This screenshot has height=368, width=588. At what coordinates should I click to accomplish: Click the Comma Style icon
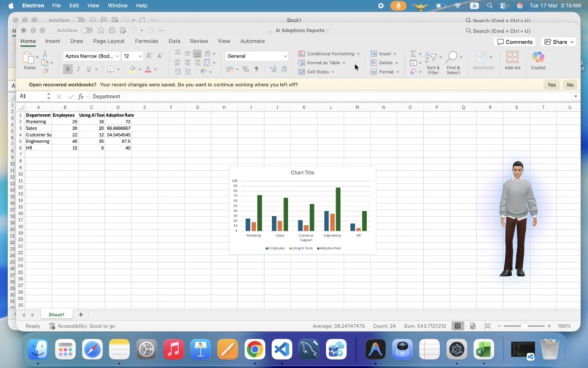tap(257, 69)
